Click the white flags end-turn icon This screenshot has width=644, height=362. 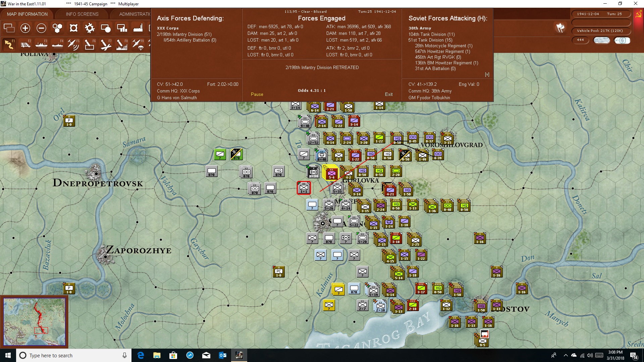tap(560, 28)
